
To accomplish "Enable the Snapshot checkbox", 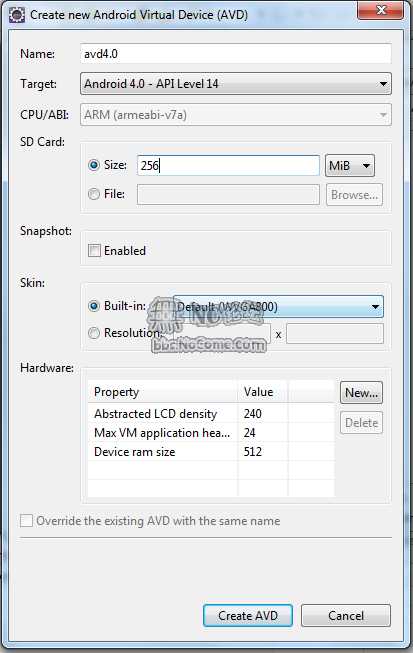I will pos(95,251).
